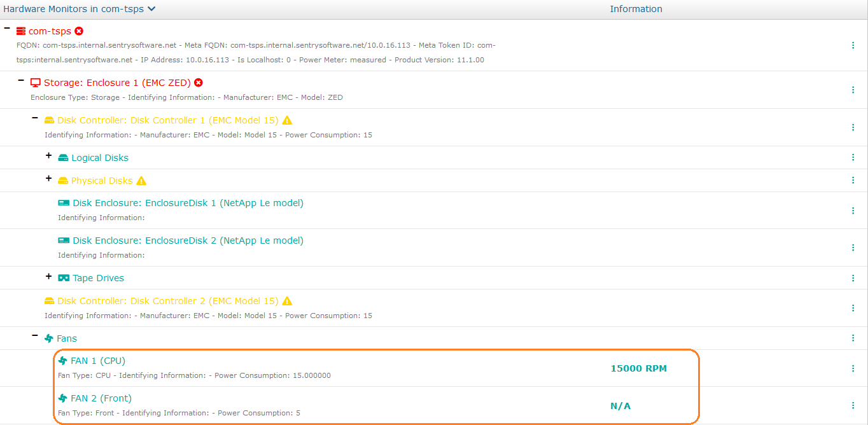Collapse the Fans group

coord(35,336)
